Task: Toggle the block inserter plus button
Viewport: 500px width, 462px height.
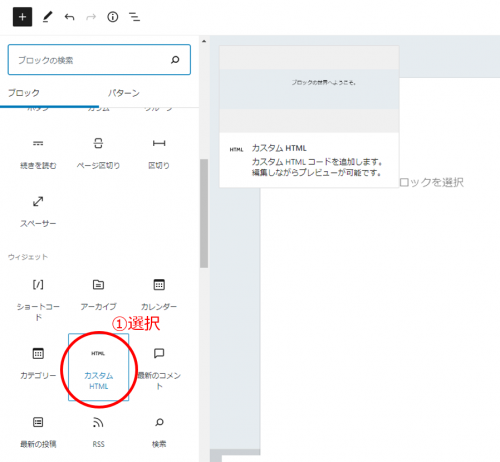Action: (22, 17)
